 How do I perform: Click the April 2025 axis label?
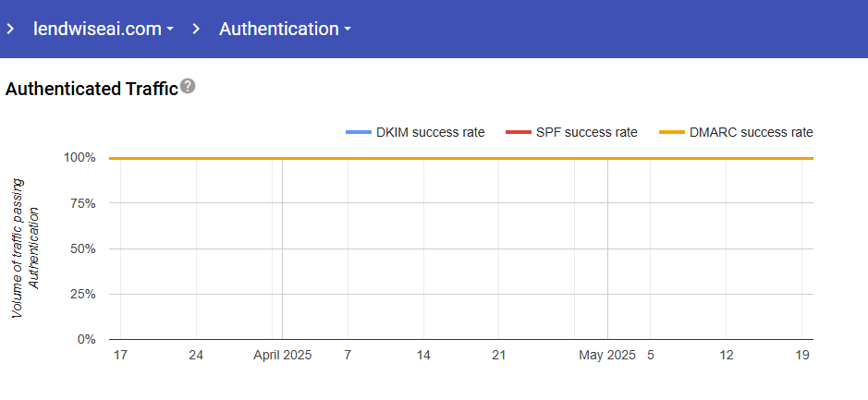[x=283, y=356]
